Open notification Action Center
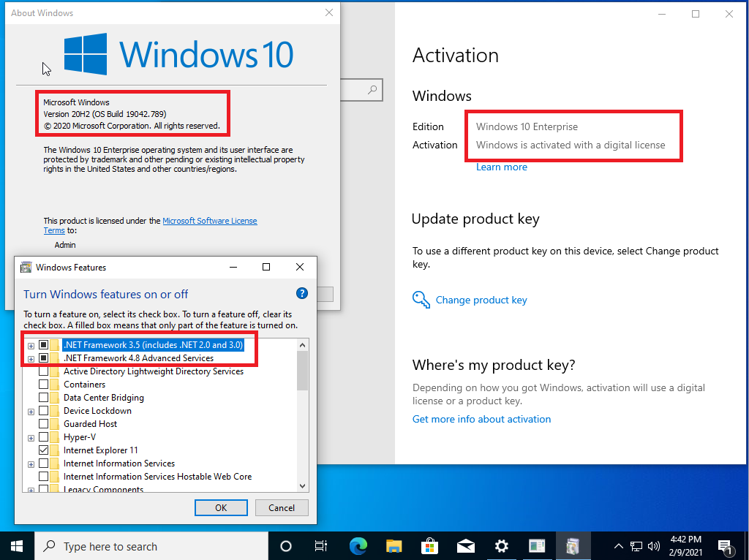749x560 pixels. (726, 546)
